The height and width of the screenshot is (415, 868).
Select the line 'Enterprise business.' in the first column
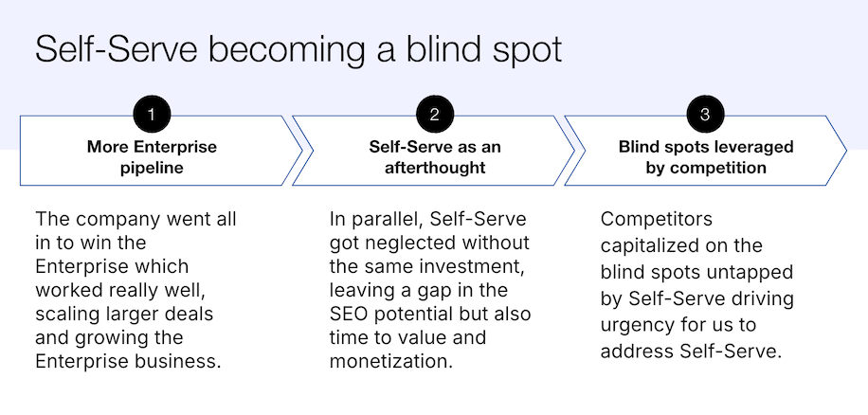coord(128,361)
